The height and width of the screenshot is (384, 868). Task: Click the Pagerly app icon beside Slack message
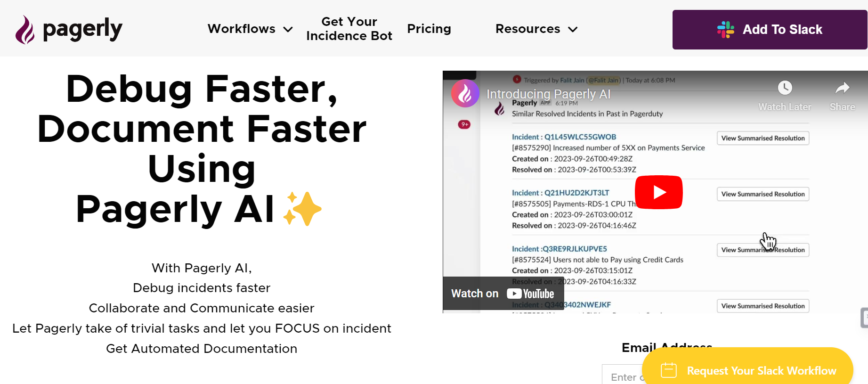tap(500, 109)
